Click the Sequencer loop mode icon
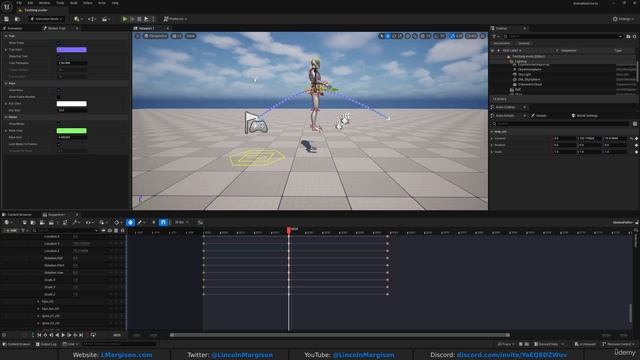Image resolution: width=640 pixels, height=360 pixels. [93, 335]
